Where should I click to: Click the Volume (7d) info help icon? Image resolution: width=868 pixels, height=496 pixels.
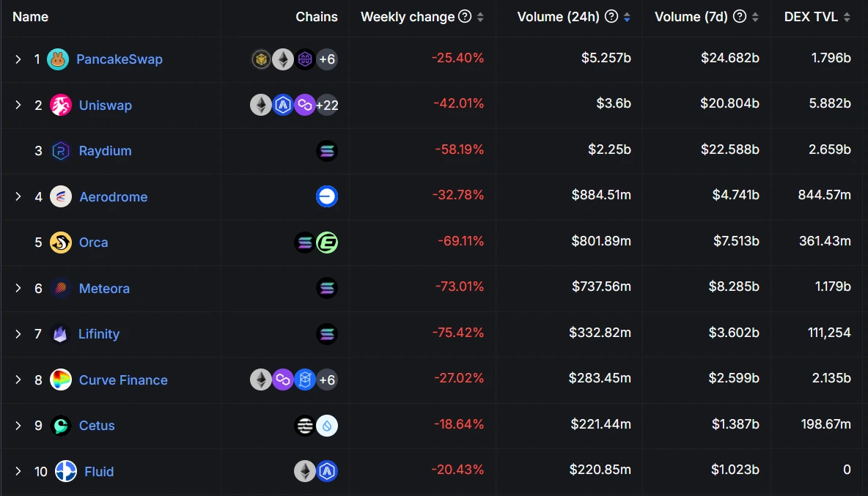click(740, 17)
